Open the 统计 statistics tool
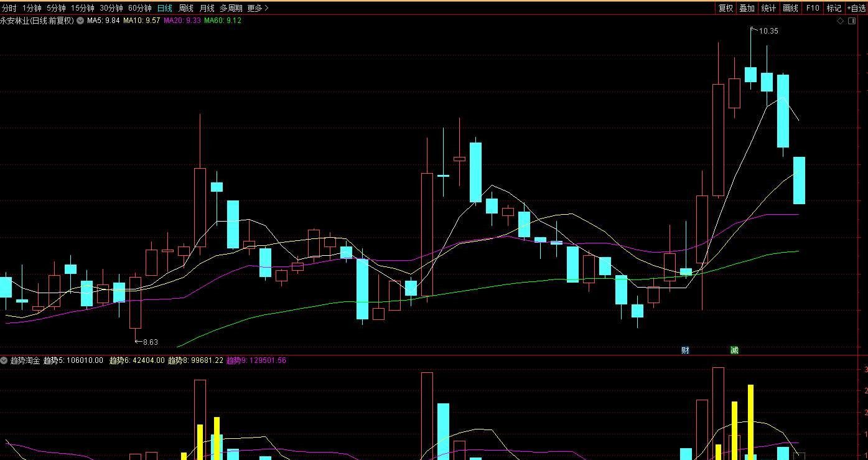 tap(769, 8)
